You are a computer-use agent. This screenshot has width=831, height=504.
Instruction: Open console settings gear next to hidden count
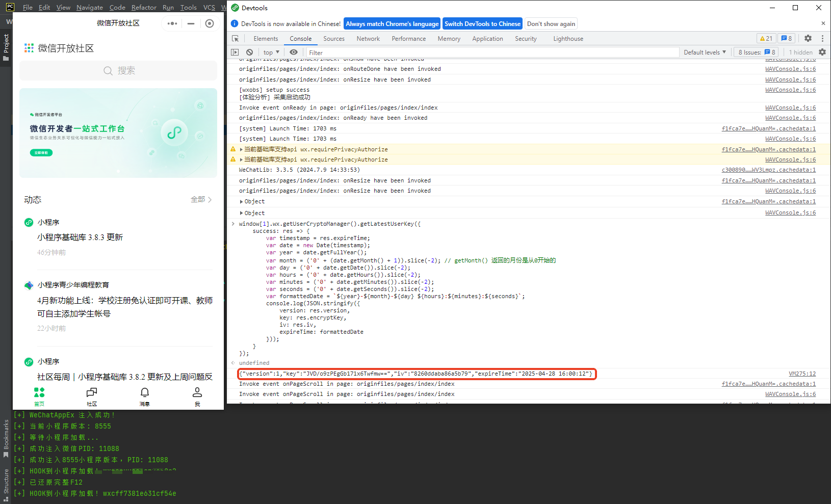(x=822, y=52)
